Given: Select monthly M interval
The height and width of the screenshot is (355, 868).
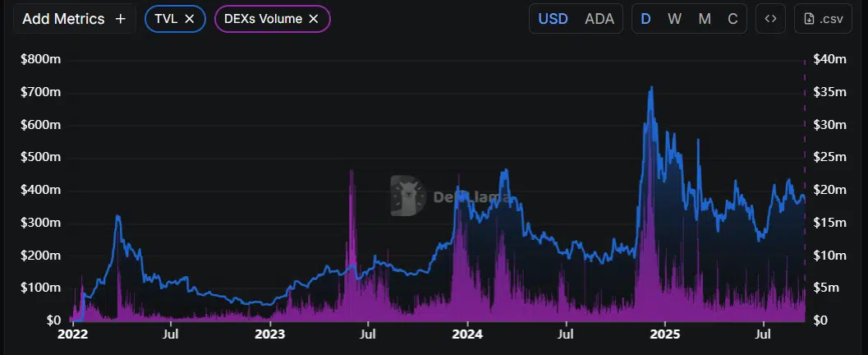Looking at the screenshot, I should pyautogui.click(x=704, y=19).
